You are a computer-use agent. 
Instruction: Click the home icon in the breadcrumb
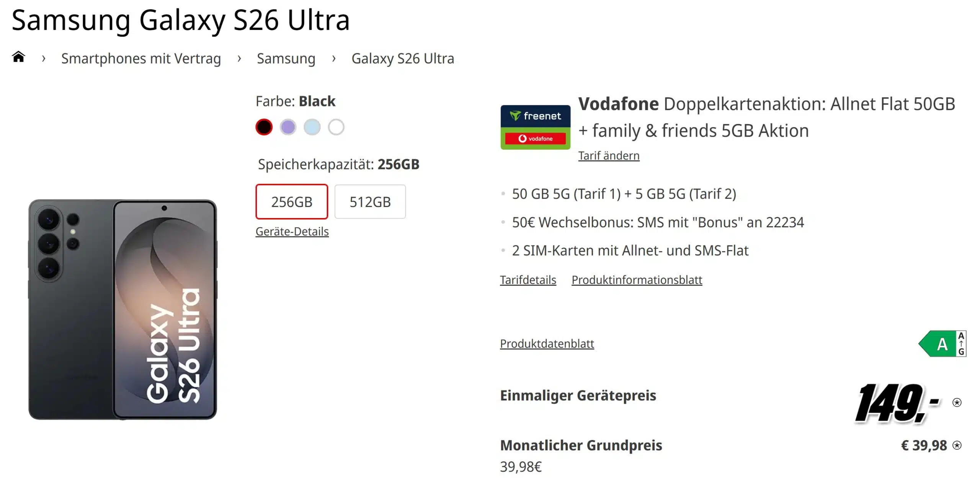coord(19,57)
